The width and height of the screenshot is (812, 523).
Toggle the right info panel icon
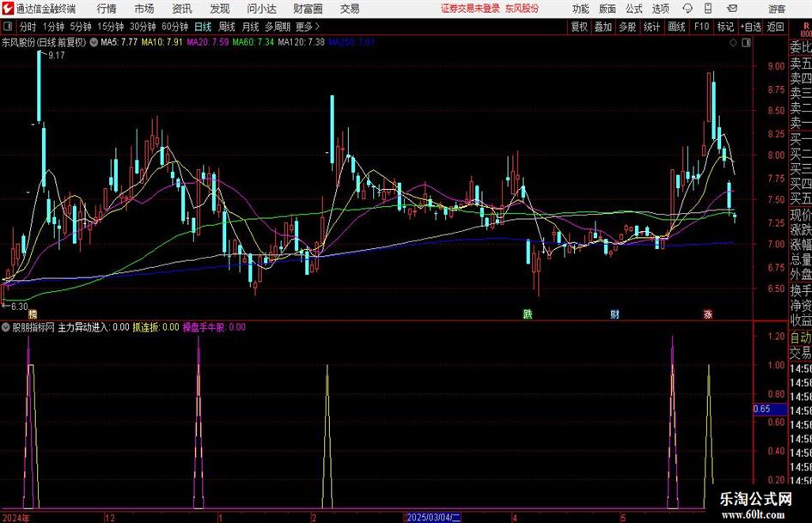746,43
